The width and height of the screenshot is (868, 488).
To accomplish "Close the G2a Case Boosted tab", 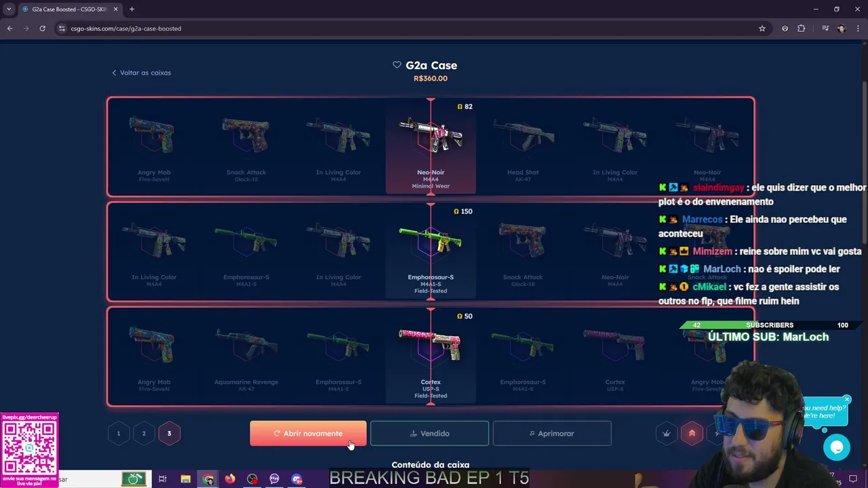I will point(115,9).
